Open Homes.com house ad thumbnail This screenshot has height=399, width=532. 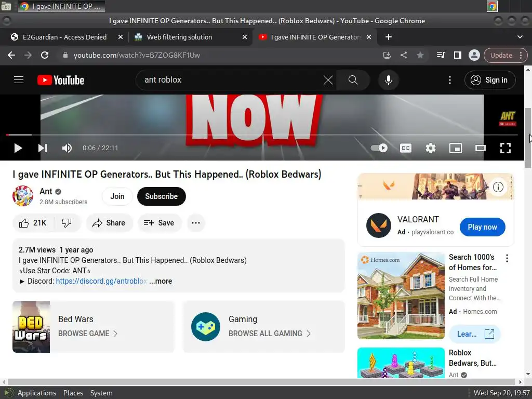click(401, 296)
